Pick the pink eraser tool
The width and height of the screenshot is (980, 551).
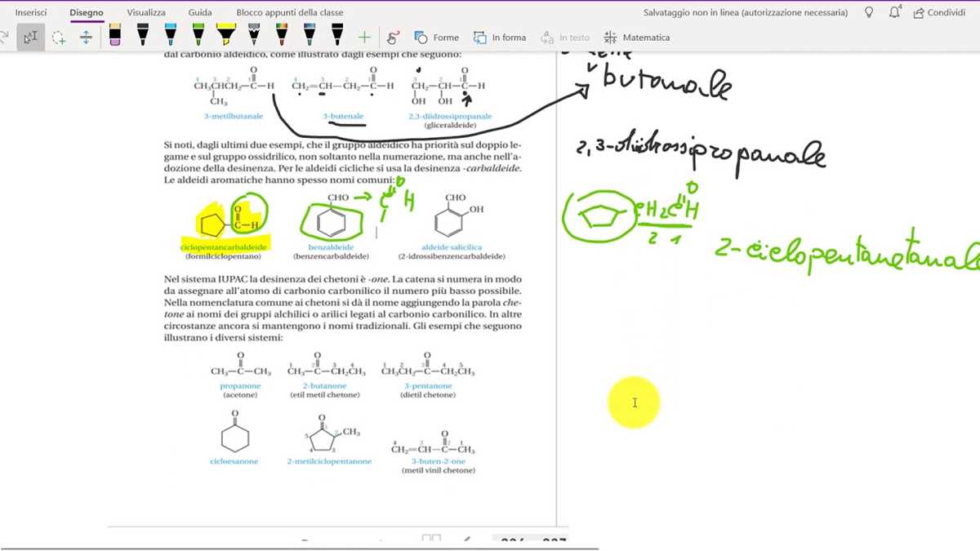pyautogui.click(x=114, y=34)
